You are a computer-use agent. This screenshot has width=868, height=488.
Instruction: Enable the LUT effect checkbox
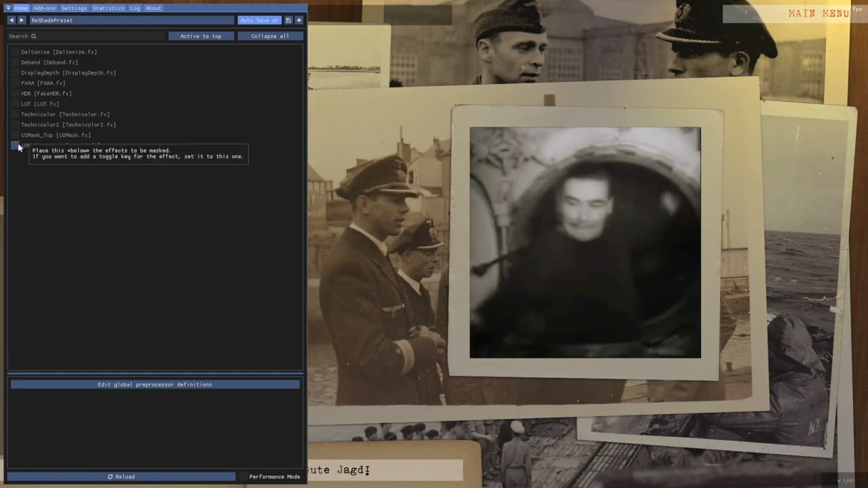15,104
